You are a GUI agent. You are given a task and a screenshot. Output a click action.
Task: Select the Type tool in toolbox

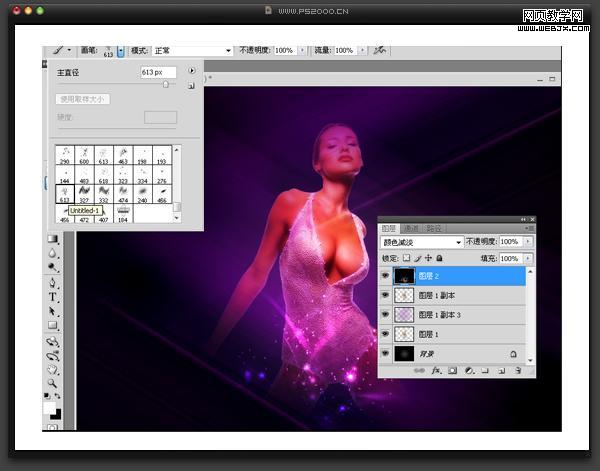point(52,297)
